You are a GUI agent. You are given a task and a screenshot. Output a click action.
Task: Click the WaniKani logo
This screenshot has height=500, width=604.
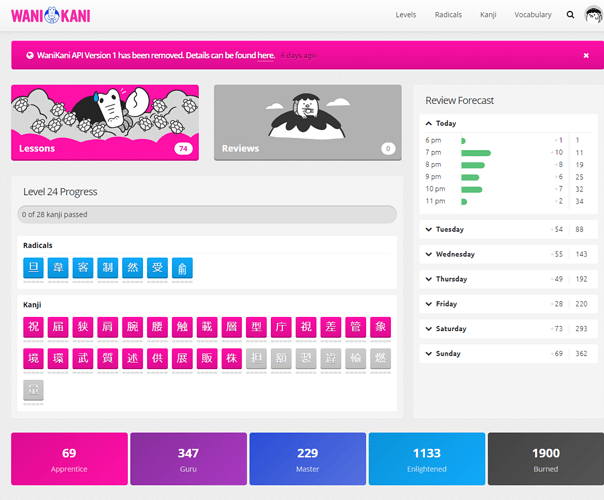click(51, 15)
